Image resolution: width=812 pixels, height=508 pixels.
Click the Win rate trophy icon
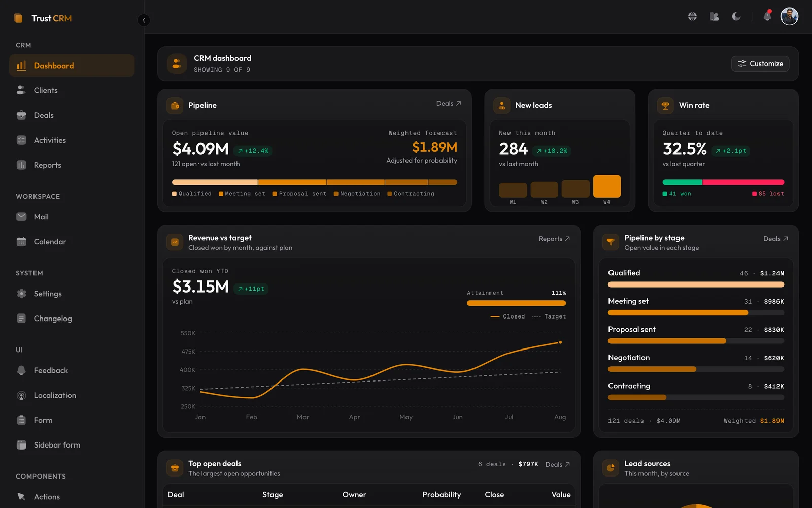(665, 106)
